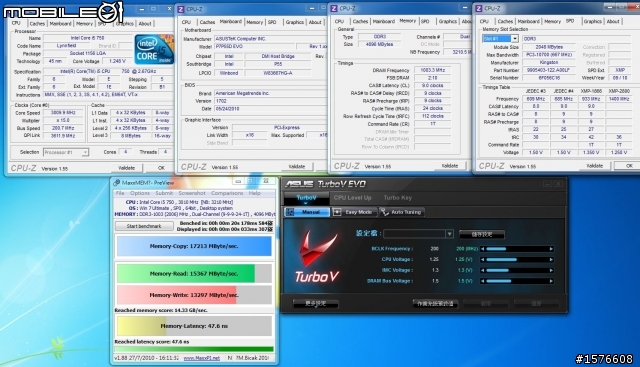Image resolution: width=640 pixels, height=367 pixels.
Task: Click Validate in the CPU-Z SPD window
Action: pos(595,166)
